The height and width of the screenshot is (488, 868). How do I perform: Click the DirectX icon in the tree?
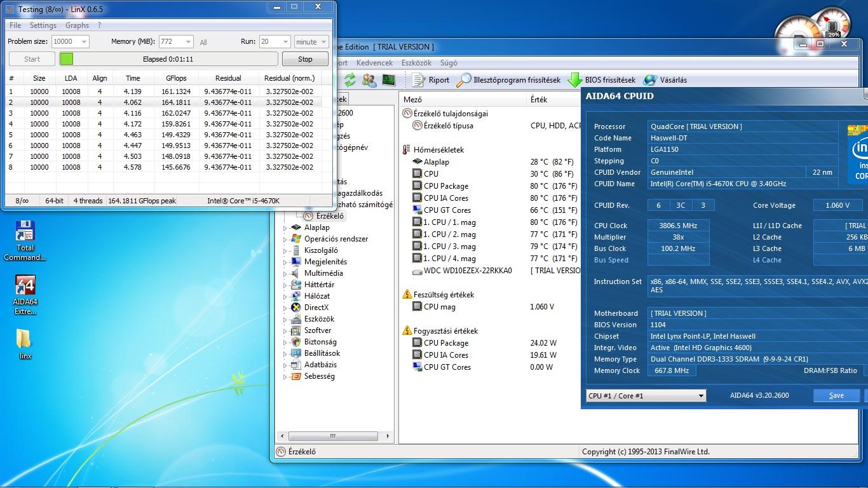point(295,308)
